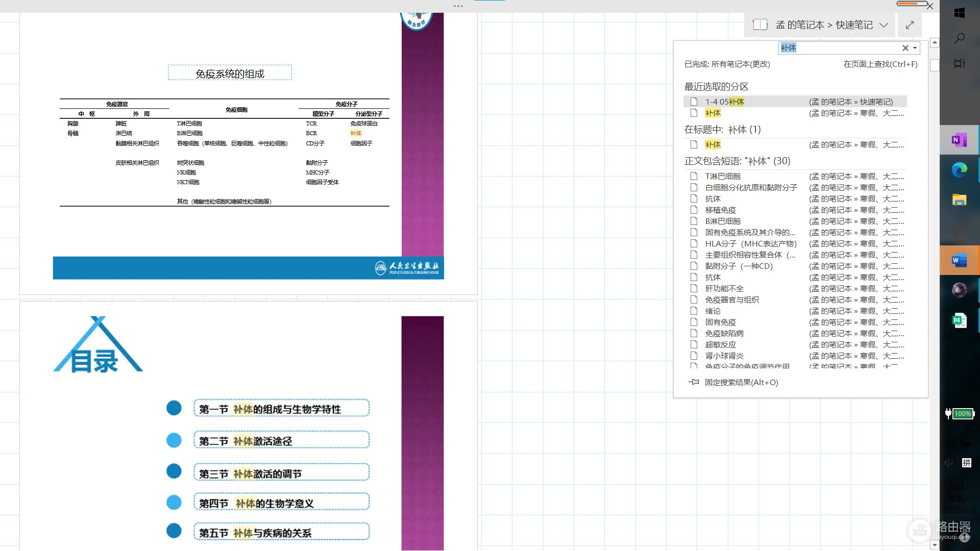Click the notebook icon beside 孟 的笔记本

[760, 24]
